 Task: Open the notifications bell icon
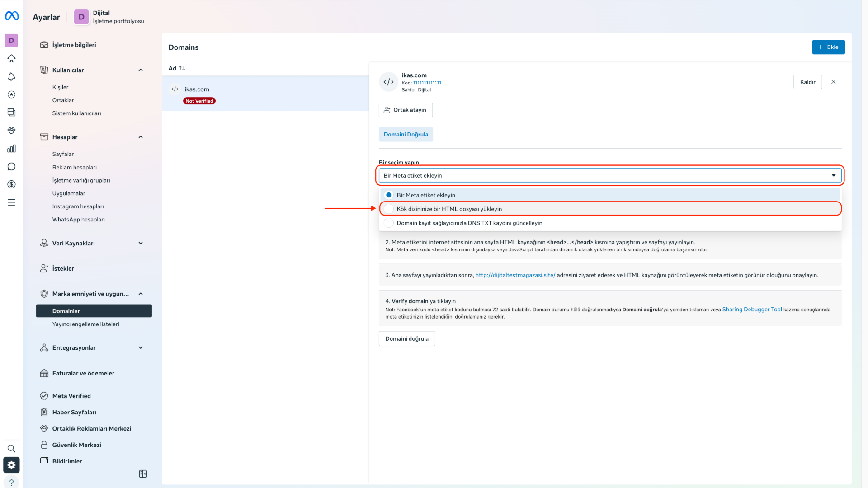[x=11, y=76]
